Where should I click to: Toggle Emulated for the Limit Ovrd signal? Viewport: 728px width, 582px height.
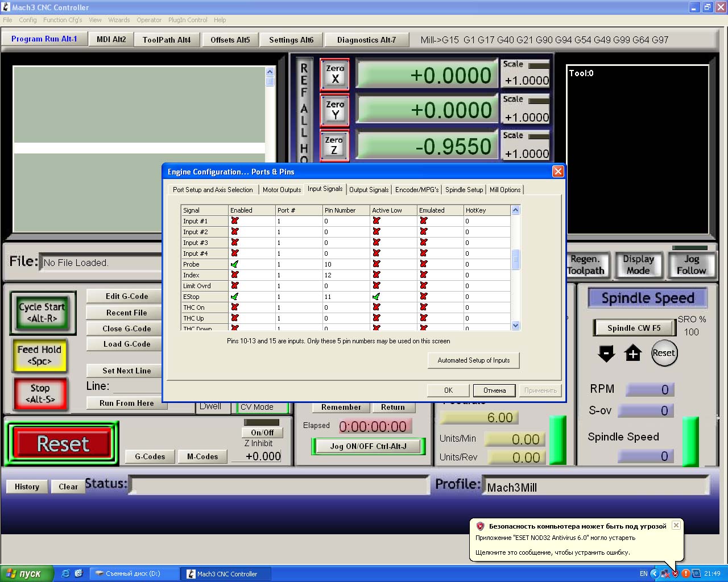pos(423,286)
